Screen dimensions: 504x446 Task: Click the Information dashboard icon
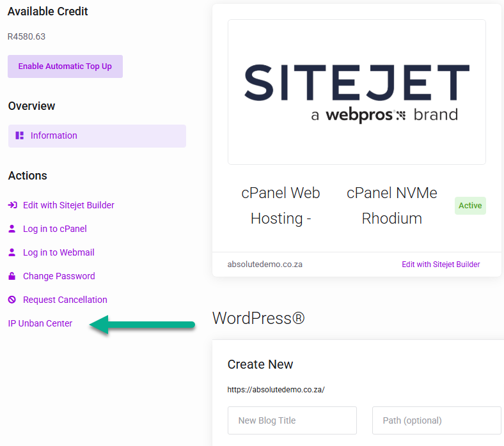[20, 135]
